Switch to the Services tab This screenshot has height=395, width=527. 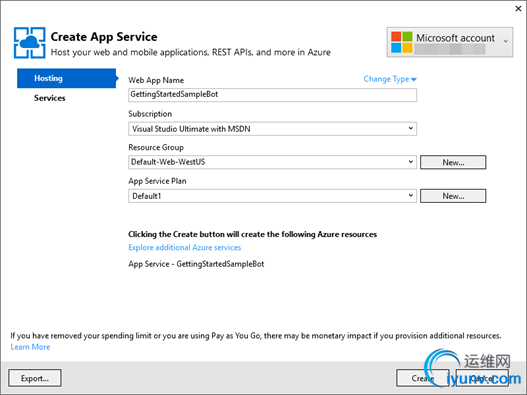50,98
